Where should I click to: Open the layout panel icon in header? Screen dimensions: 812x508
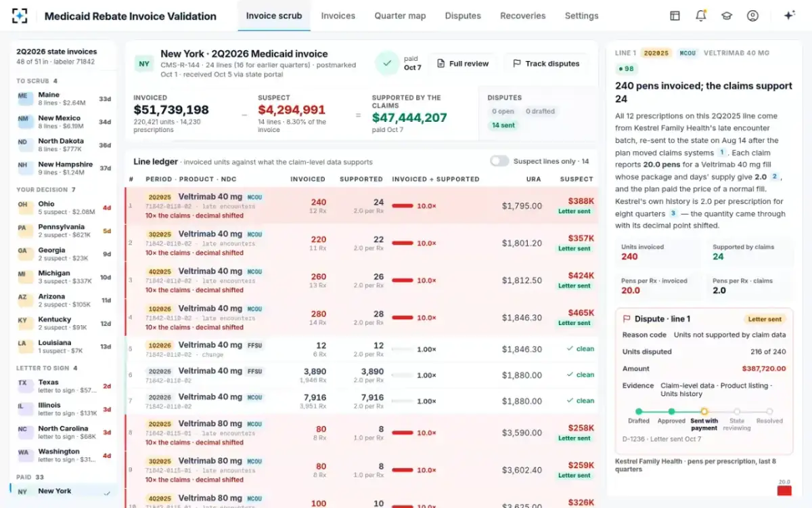(x=675, y=16)
